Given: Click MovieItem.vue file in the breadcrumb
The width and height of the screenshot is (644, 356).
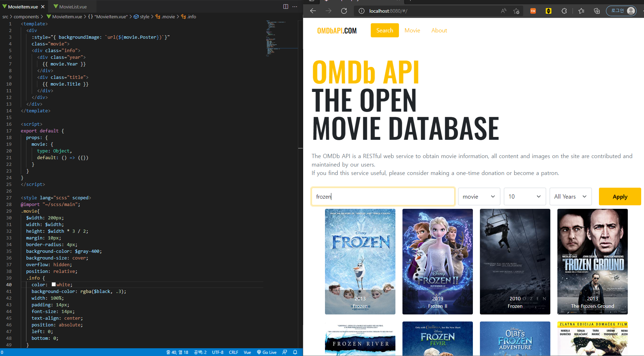Looking at the screenshot, I should click(64, 17).
